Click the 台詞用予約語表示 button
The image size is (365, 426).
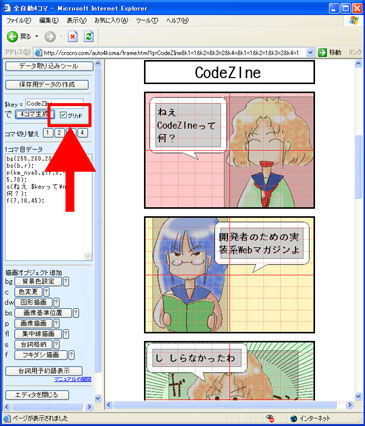click(44, 371)
